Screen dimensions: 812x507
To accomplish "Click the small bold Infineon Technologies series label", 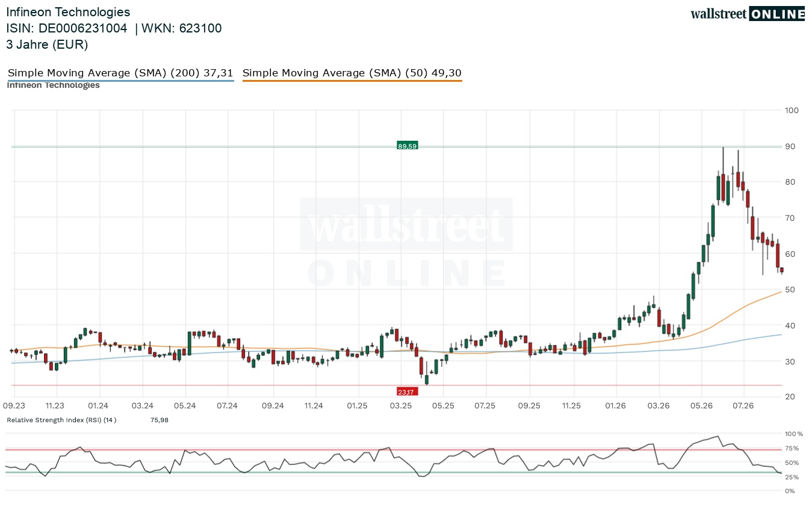I will (53, 85).
